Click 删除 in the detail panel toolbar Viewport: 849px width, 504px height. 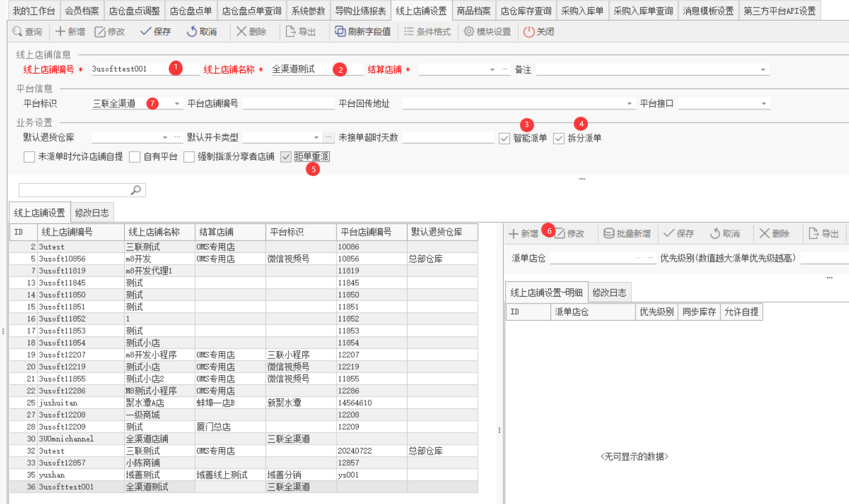[x=774, y=234]
